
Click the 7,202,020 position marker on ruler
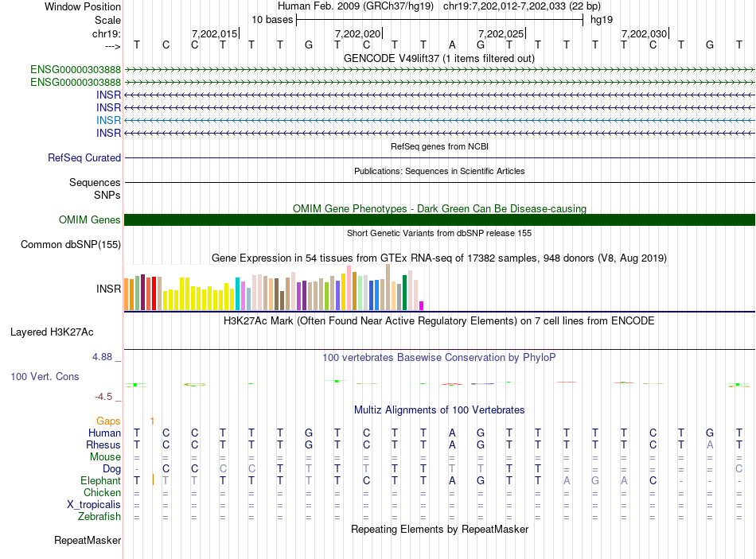[x=358, y=33]
